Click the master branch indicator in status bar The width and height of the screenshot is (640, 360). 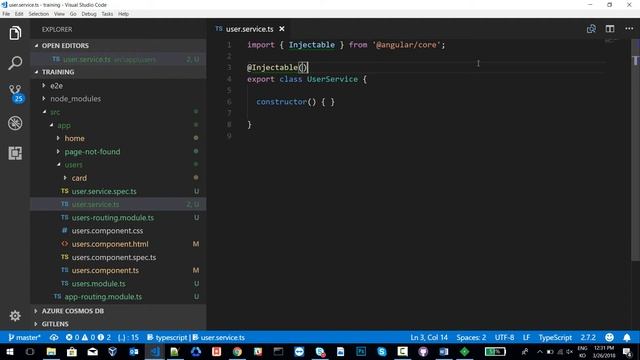coord(25,338)
